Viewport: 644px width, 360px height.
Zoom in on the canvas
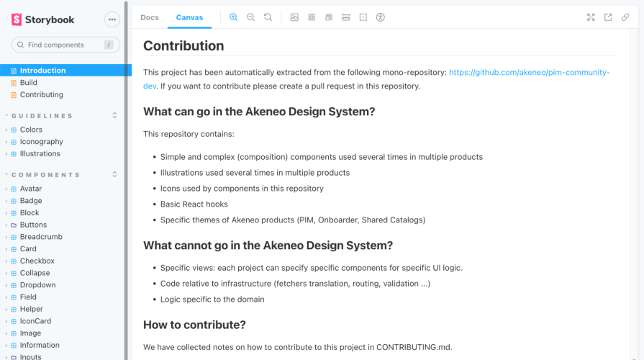(234, 17)
